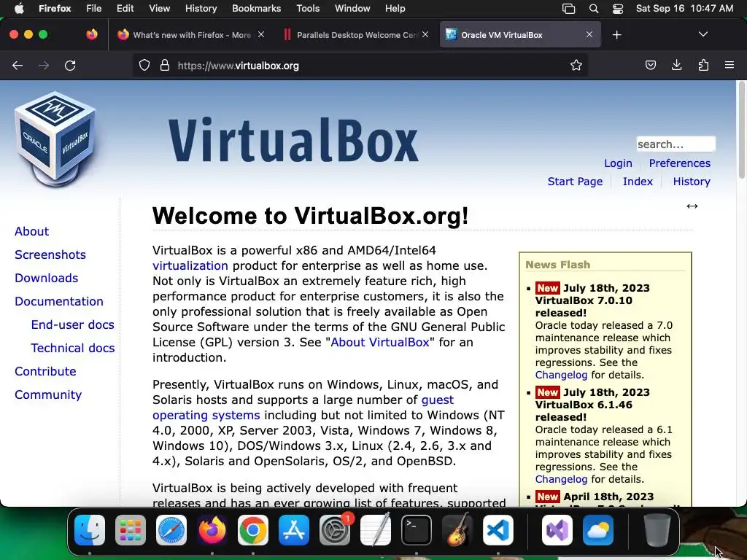This screenshot has height=560, width=747.
Task: Launch Google Chrome from the Dock
Action: point(253,530)
